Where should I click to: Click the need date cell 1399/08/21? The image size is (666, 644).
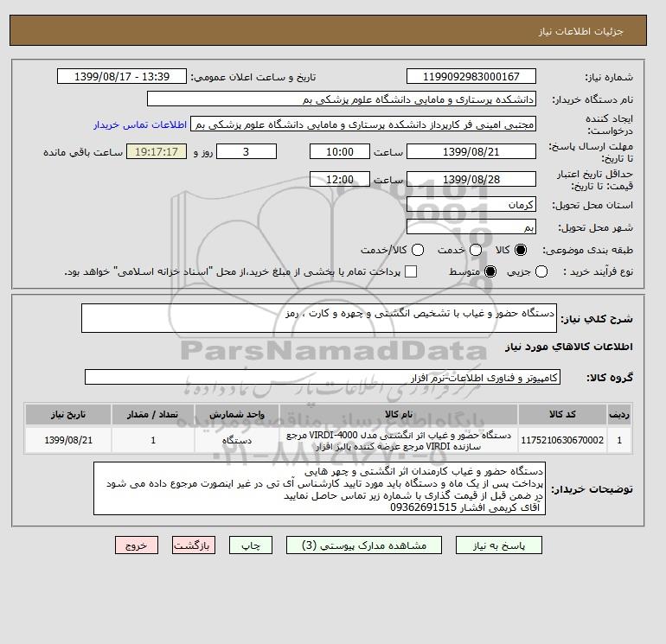point(68,440)
